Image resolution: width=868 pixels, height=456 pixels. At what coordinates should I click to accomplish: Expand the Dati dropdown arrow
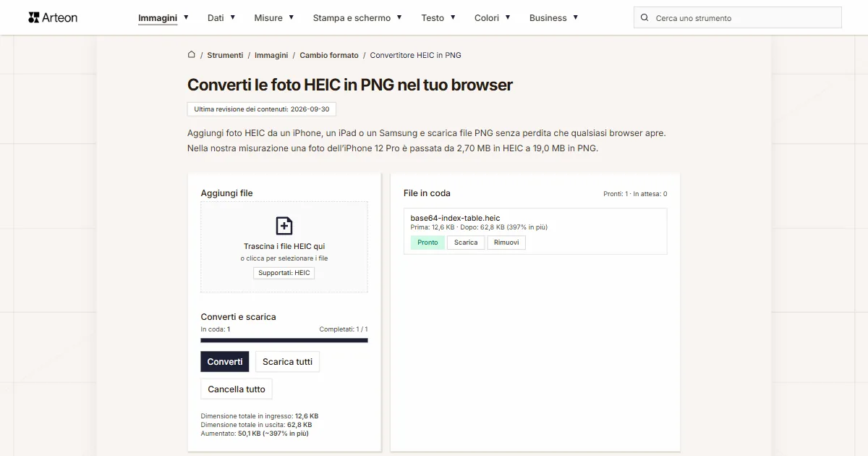[233, 17]
